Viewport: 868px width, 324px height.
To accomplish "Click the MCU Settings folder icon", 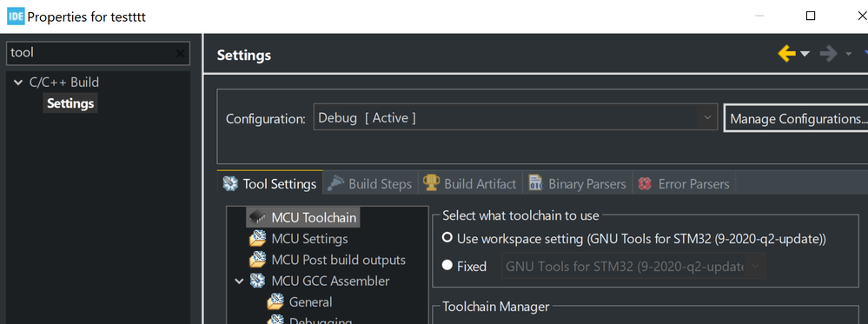I will point(258,238).
